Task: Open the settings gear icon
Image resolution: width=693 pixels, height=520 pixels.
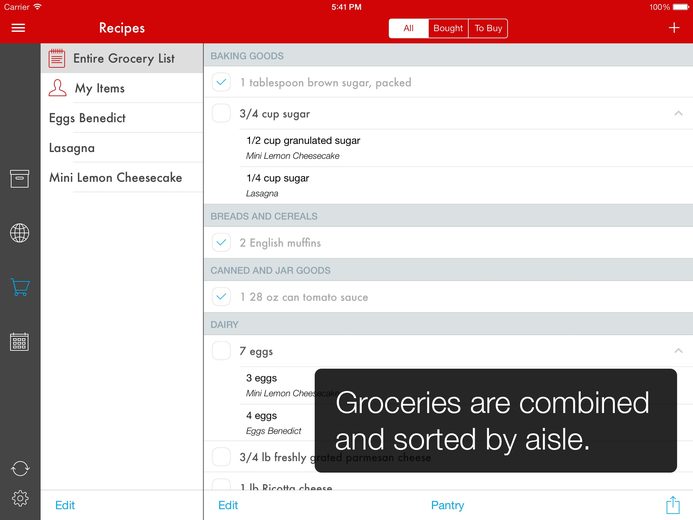Action: (20, 498)
